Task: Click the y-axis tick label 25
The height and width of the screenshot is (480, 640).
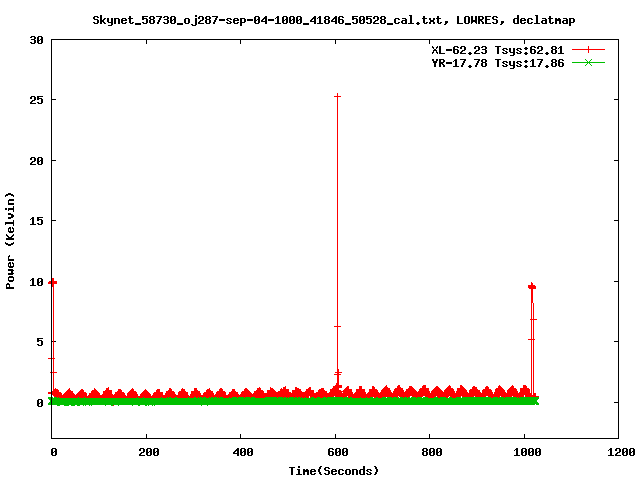Action: click(x=36, y=100)
